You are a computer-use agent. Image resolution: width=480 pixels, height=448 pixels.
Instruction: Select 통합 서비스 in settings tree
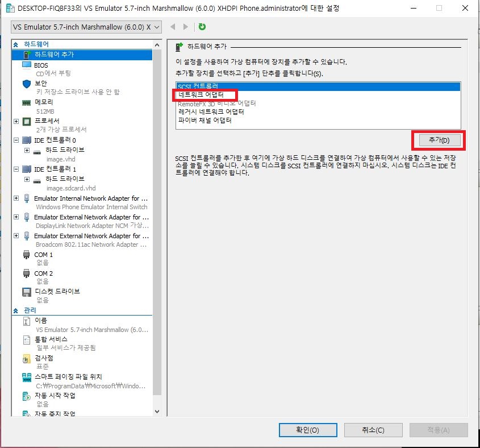(x=51, y=339)
